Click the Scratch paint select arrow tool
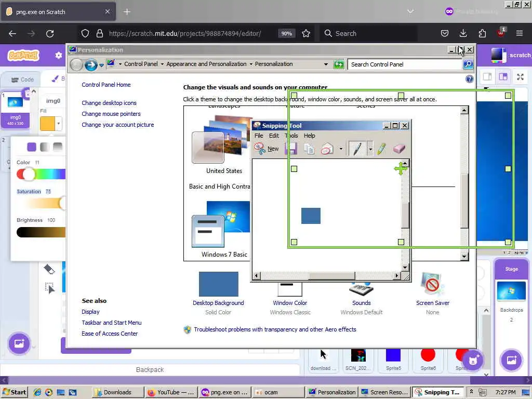The image size is (532, 399). click(x=49, y=288)
